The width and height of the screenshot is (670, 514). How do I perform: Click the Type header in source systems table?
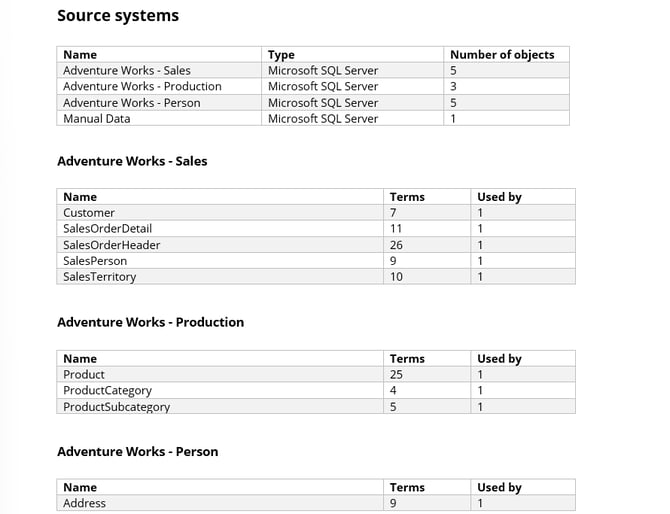click(281, 55)
